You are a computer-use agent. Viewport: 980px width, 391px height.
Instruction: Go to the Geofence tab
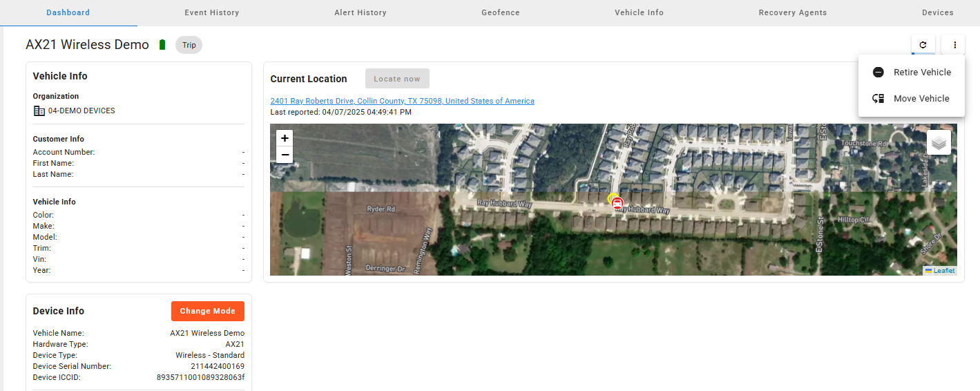(x=501, y=12)
